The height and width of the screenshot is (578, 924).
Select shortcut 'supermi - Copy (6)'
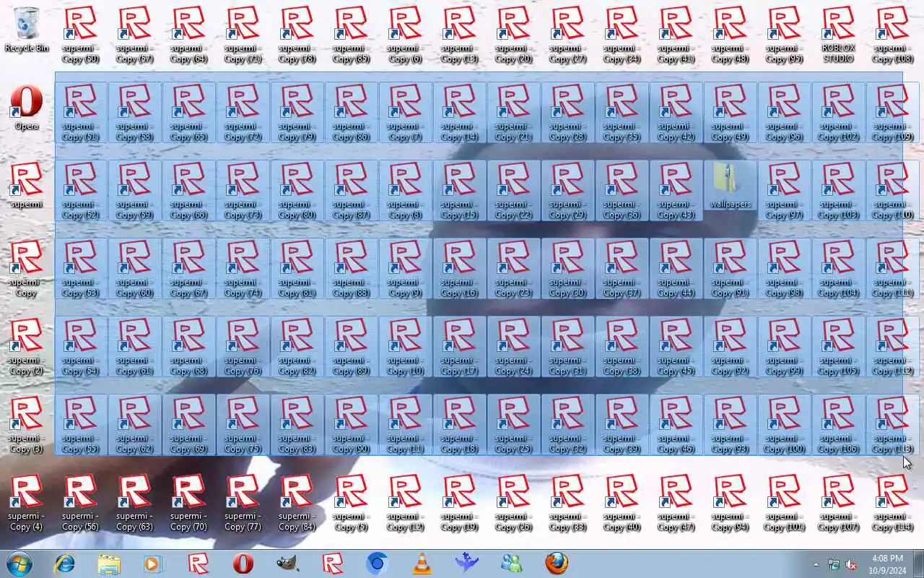pos(406,35)
